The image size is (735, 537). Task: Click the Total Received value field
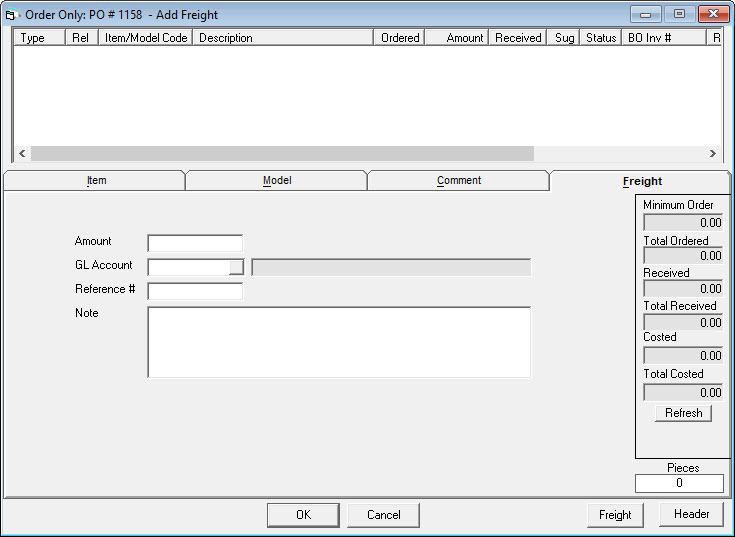(683, 322)
